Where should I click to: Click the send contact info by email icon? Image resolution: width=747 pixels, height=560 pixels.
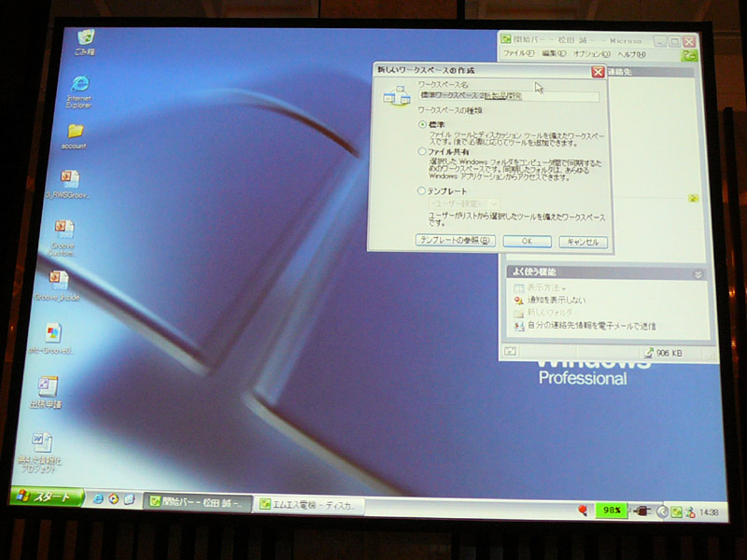click(x=519, y=326)
